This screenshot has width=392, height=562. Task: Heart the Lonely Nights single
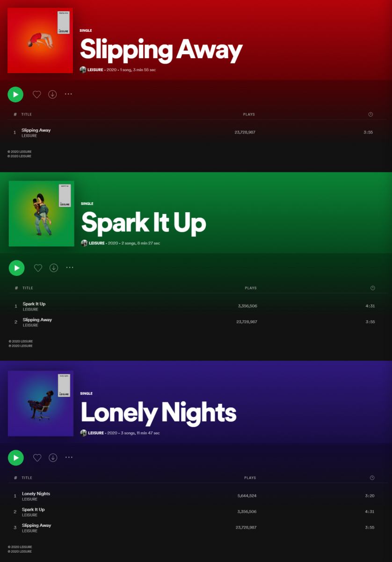point(37,458)
